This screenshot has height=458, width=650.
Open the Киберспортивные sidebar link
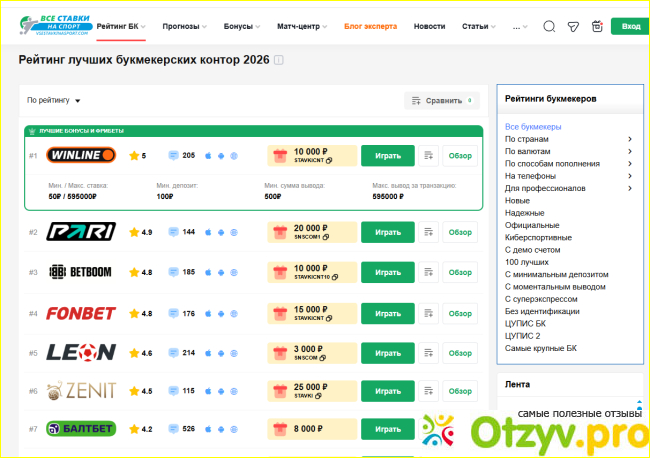(538, 237)
